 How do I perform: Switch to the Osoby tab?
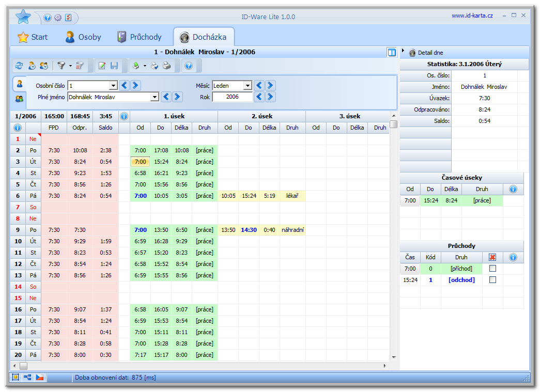point(83,37)
